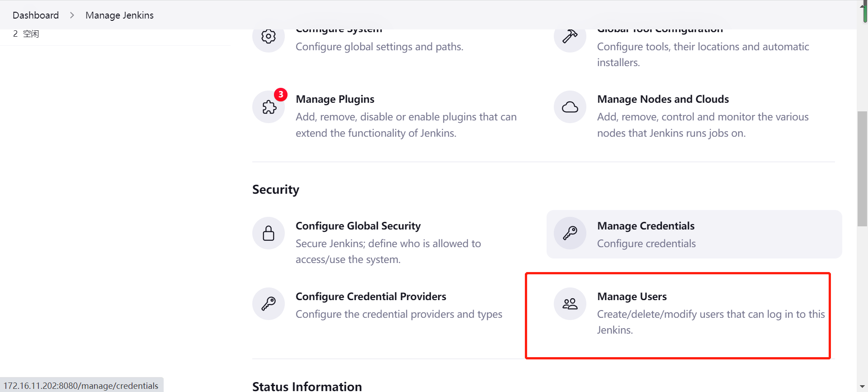This screenshot has width=868, height=392.
Task: Open the Manage Credentials title link
Action: [x=646, y=226]
